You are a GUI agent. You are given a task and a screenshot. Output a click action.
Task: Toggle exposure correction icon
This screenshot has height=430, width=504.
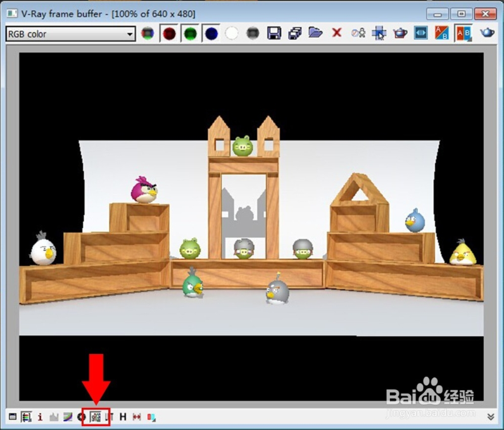tap(81, 417)
